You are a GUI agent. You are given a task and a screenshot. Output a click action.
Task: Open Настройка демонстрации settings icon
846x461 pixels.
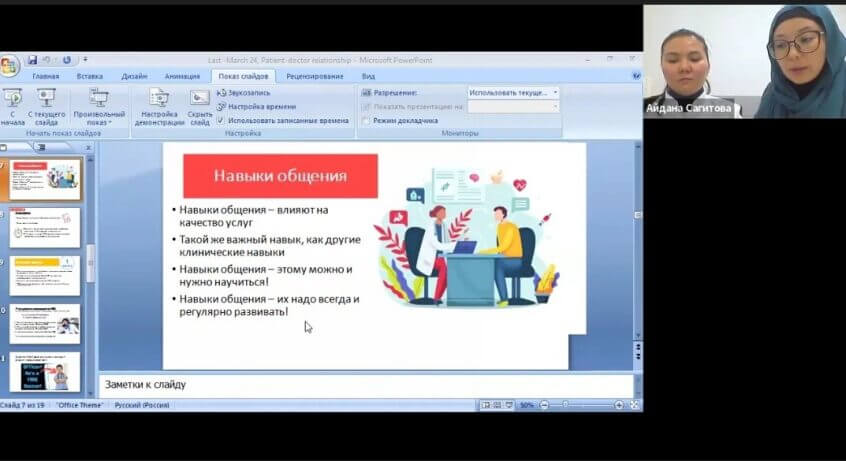(x=159, y=97)
